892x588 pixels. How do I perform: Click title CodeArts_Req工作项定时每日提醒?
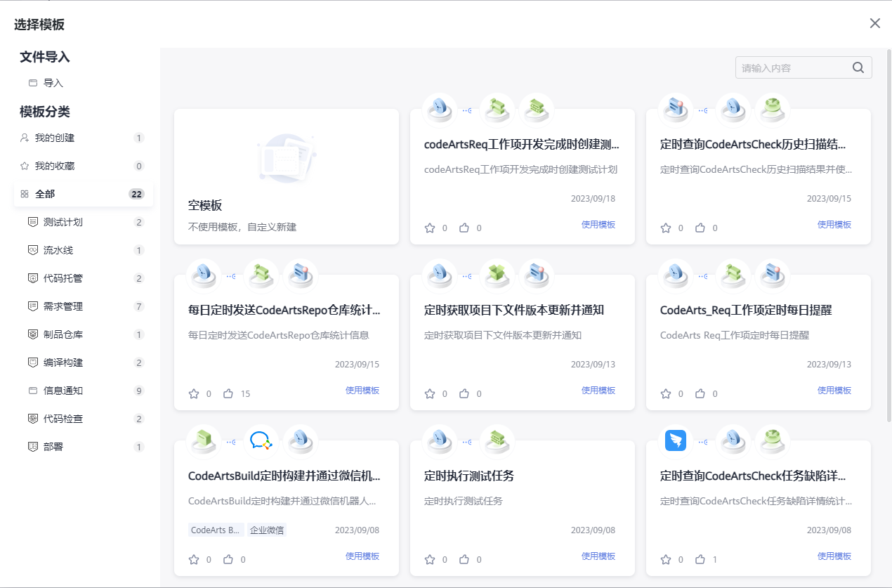[746, 310]
